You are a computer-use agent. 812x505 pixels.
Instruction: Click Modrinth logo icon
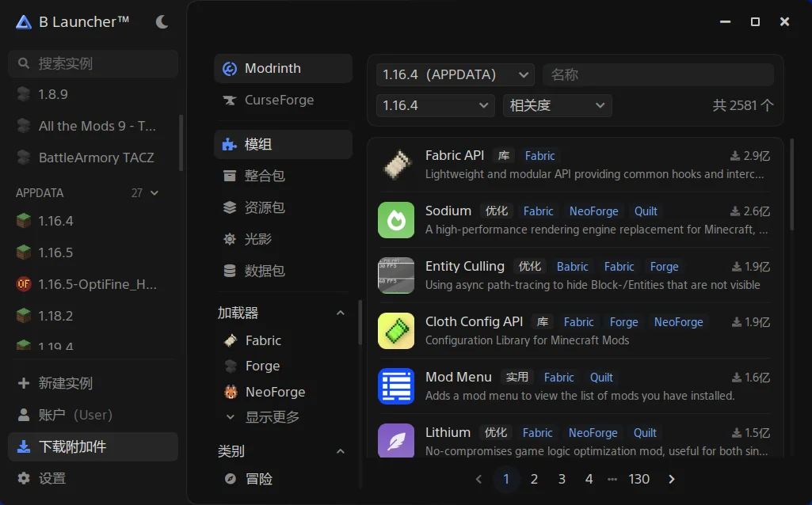click(230, 68)
